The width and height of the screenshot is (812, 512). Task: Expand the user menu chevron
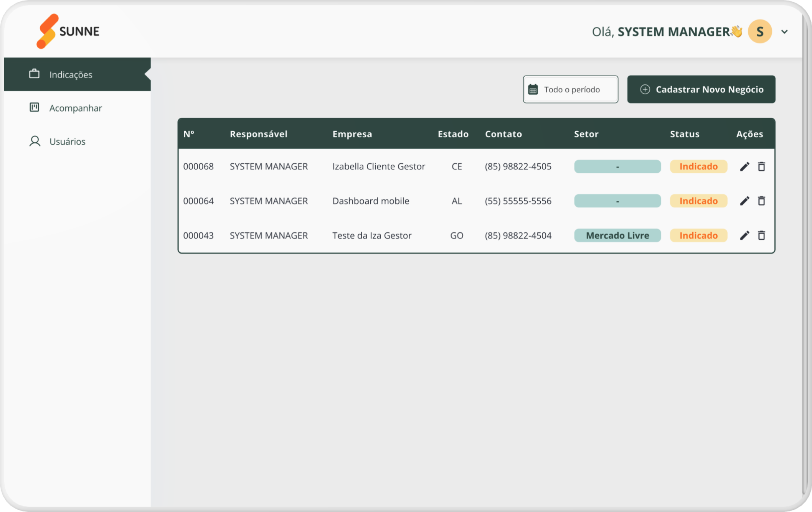784,32
